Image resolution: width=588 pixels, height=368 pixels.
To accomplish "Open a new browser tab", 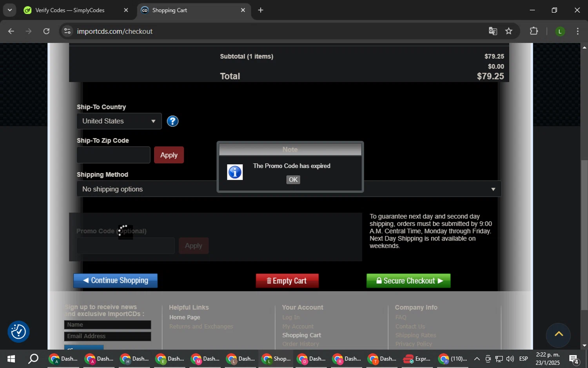I will (261, 10).
